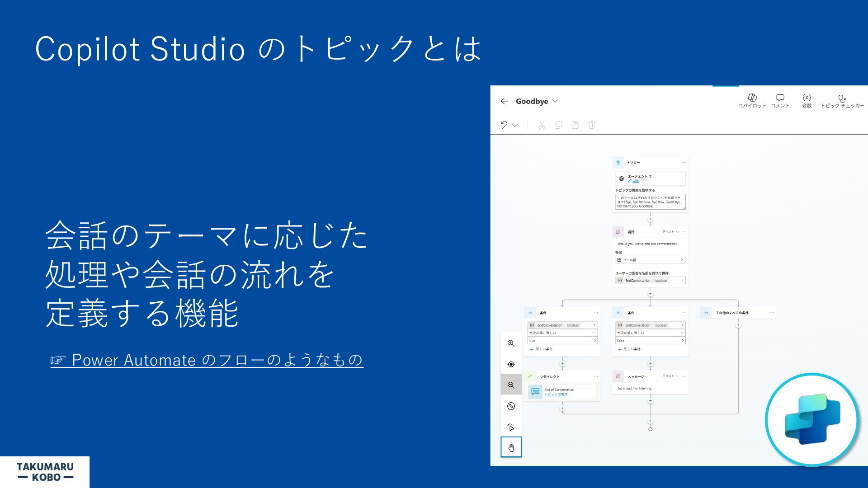The height and width of the screenshot is (488, 868).
Task: Open the Goodbye topic name dropdown
Action: 555,101
